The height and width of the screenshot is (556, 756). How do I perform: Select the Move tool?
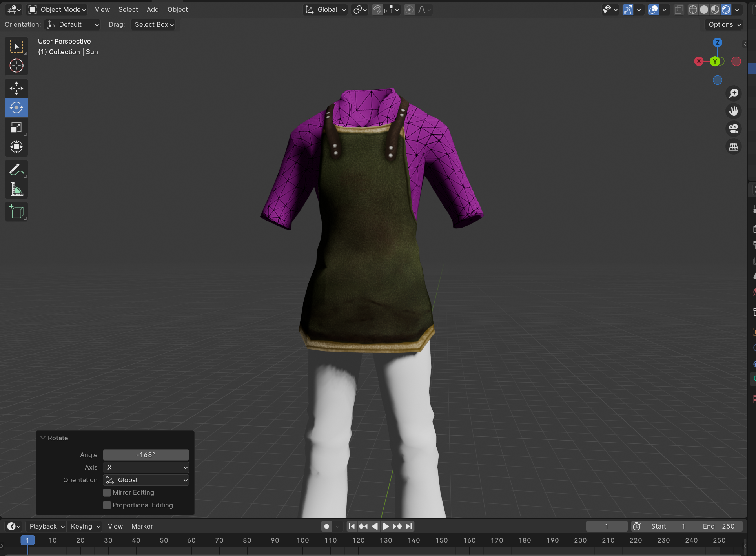16,88
